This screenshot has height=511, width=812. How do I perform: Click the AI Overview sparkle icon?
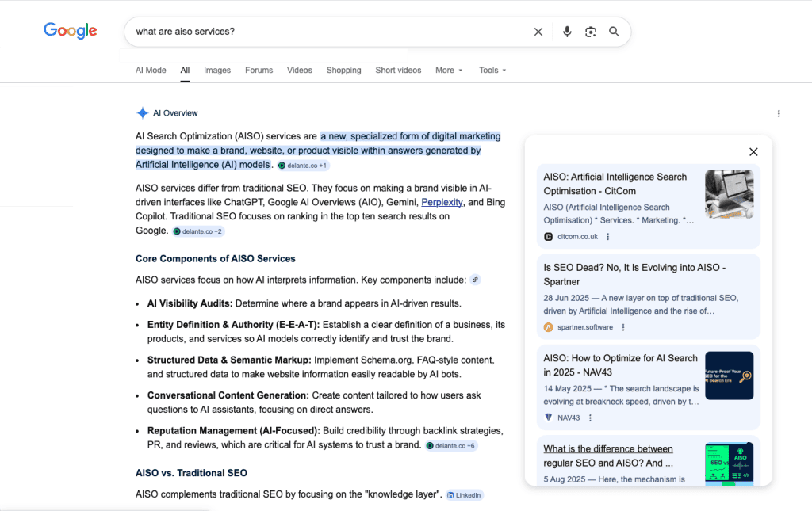point(142,112)
